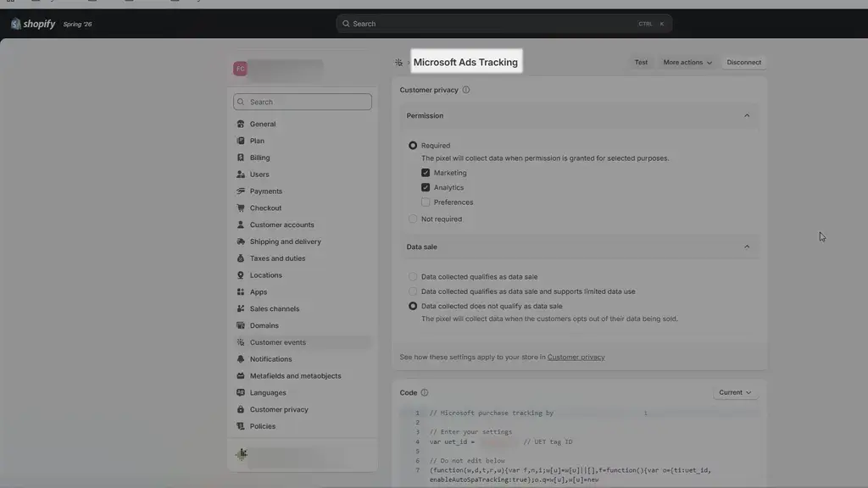Click the FC store avatar
Viewport: 868px width, 488px height.
[240, 69]
